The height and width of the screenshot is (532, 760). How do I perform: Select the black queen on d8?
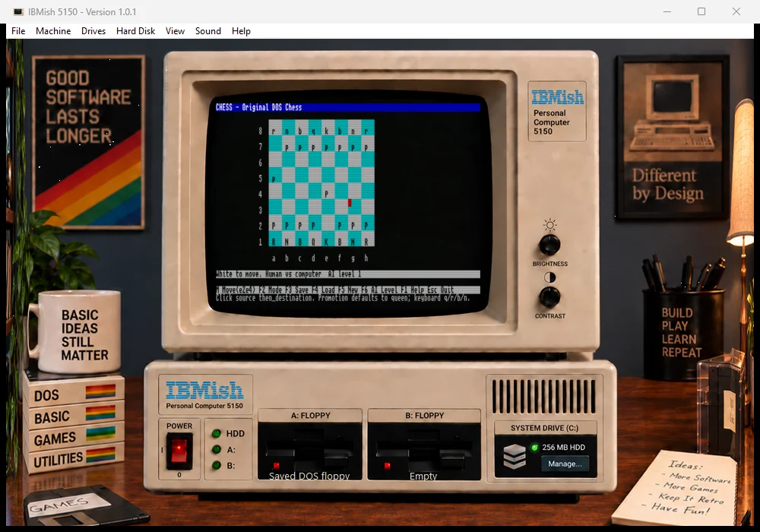[313, 131]
